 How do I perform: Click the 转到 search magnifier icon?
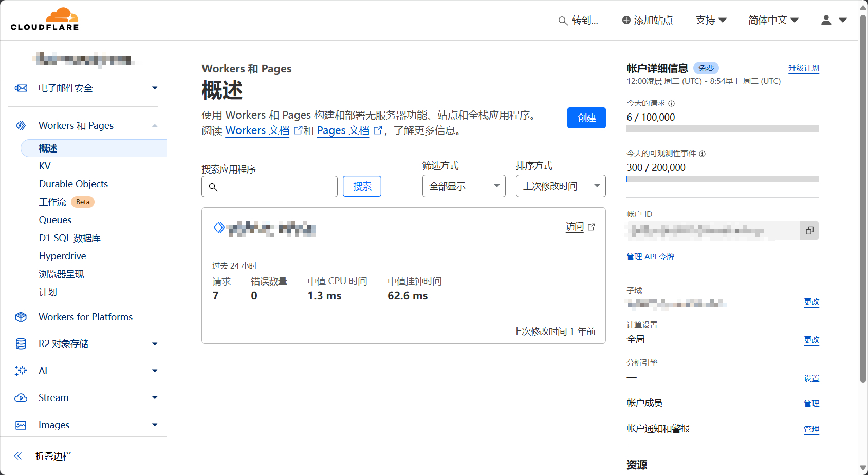(x=562, y=21)
